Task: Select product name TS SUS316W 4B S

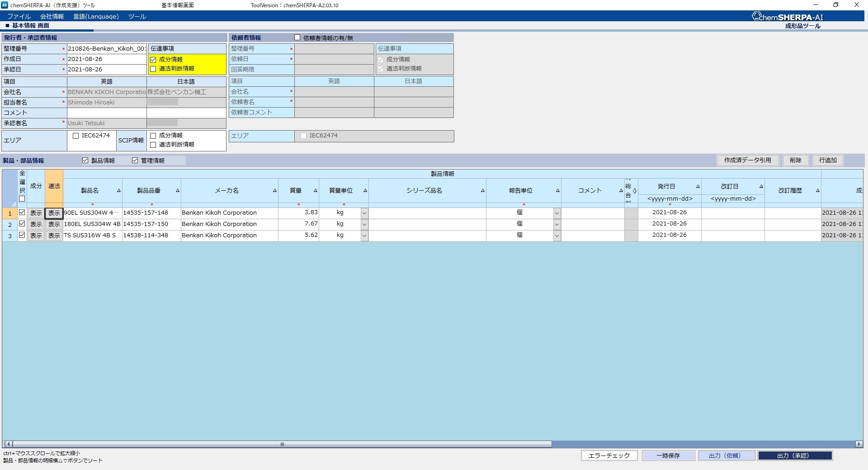Action: [x=93, y=235]
